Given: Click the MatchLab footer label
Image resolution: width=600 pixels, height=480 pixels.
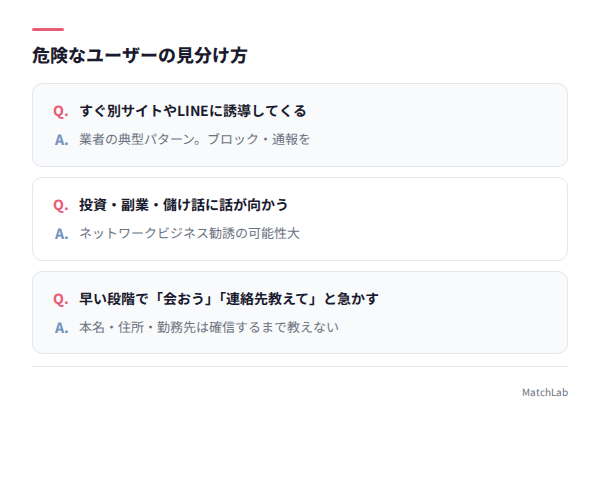Looking at the screenshot, I should tap(545, 392).
